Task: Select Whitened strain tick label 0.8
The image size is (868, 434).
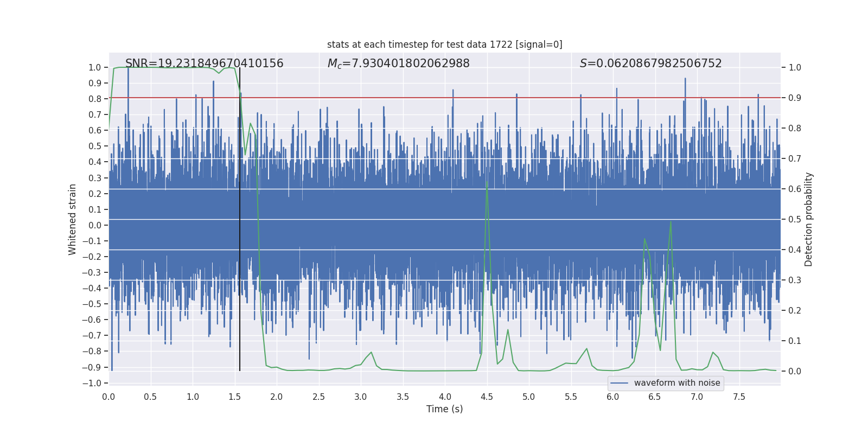Action: (95, 99)
